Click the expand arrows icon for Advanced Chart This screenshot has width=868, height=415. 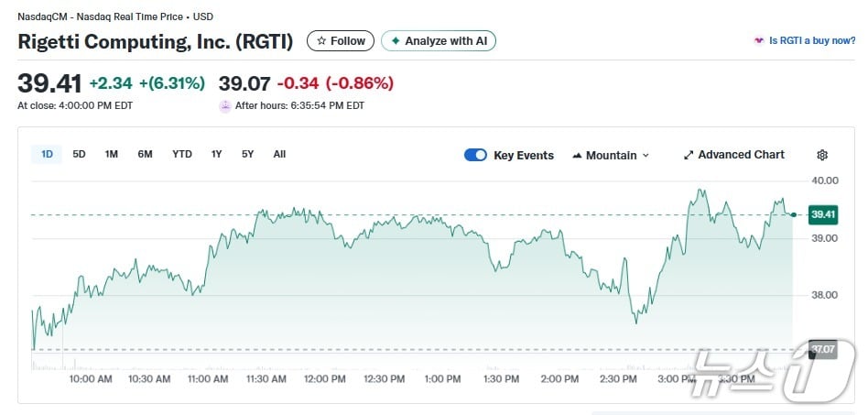click(x=689, y=155)
